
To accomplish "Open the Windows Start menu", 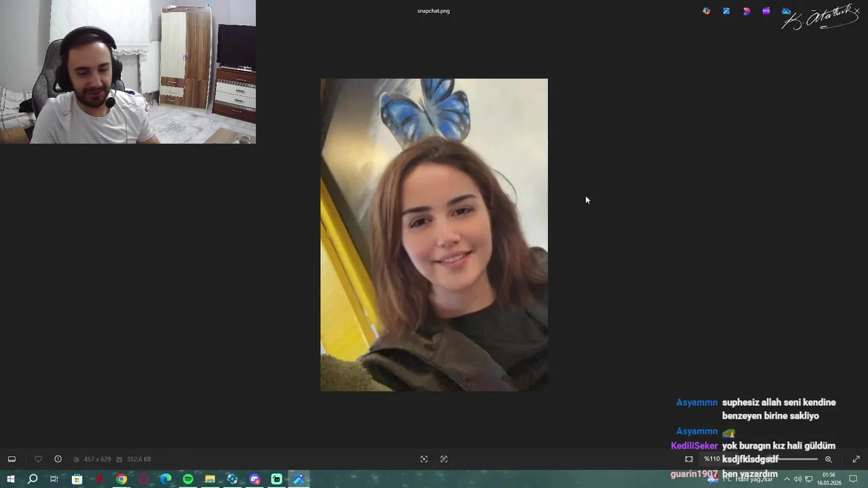I will [x=10, y=479].
